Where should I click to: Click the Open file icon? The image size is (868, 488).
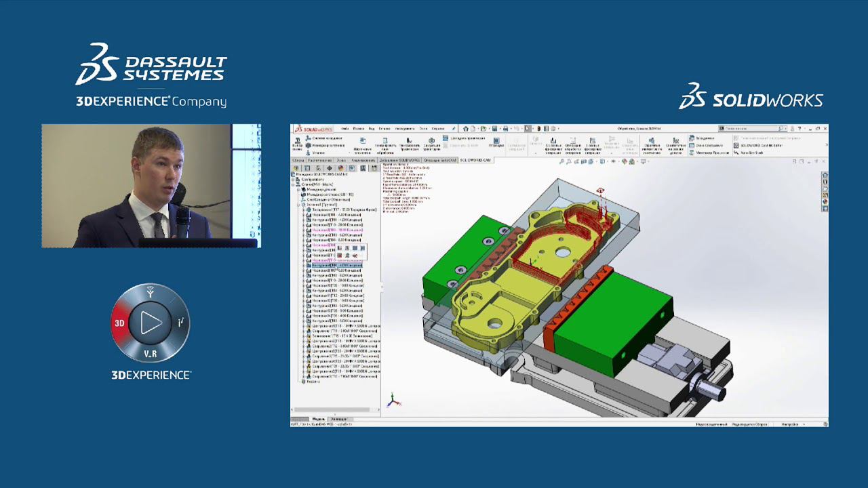483,129
